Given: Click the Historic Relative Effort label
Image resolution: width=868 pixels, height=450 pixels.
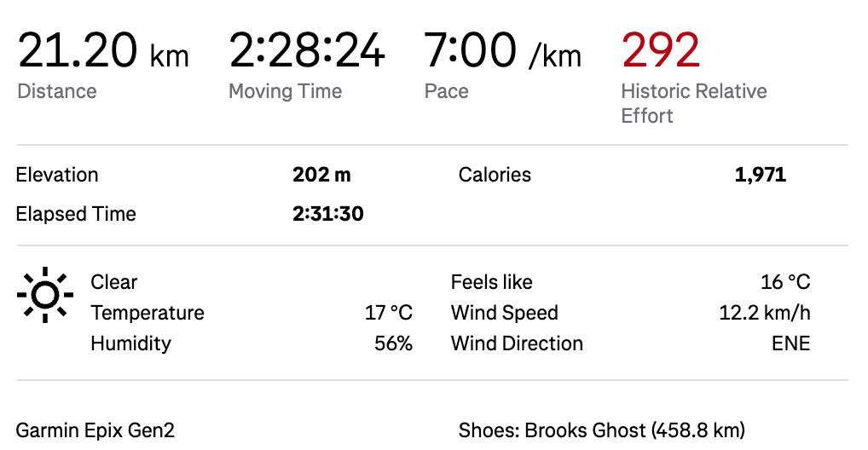Looking at the screenshot, I should (693, 103).
